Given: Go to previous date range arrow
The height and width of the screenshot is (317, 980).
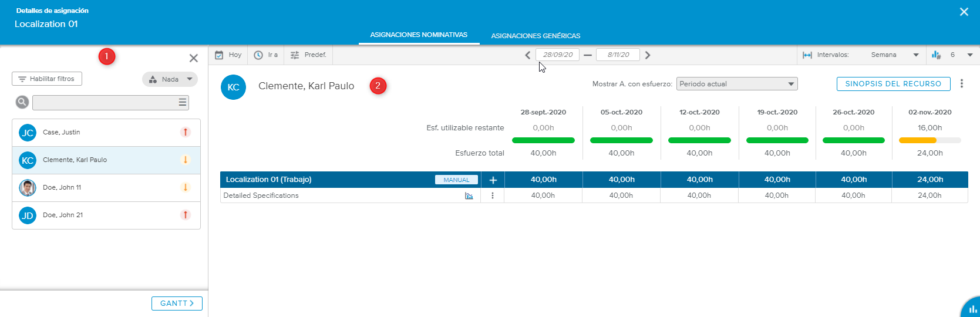Looking at the screenshot, I should click(527, 55).
